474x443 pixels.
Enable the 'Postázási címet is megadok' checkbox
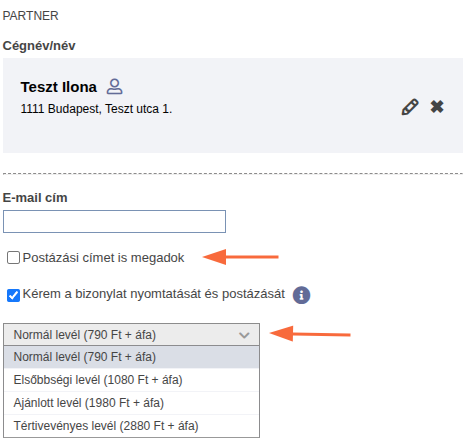point(13,258)
